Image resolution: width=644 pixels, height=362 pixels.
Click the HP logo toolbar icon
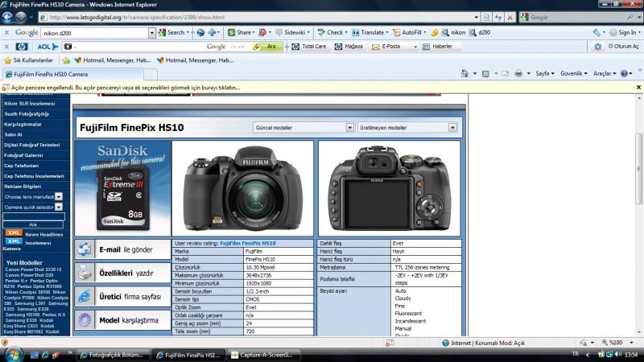coord(22,47)
